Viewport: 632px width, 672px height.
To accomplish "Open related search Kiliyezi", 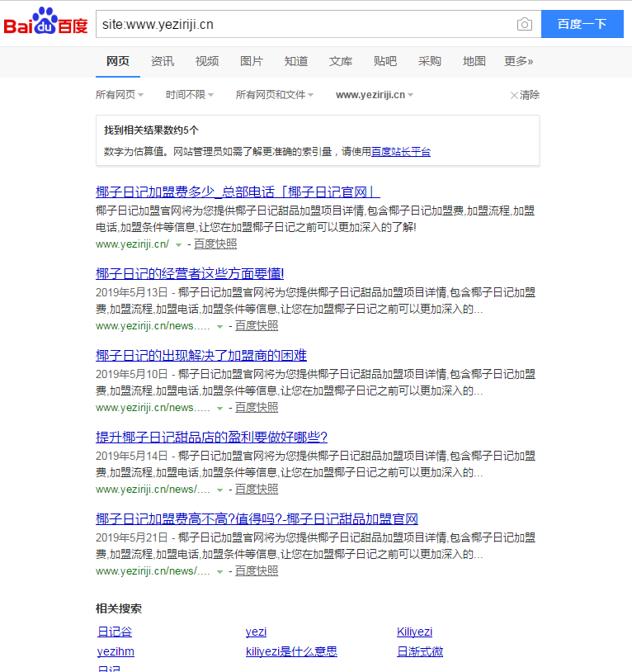I will [414, 632].
